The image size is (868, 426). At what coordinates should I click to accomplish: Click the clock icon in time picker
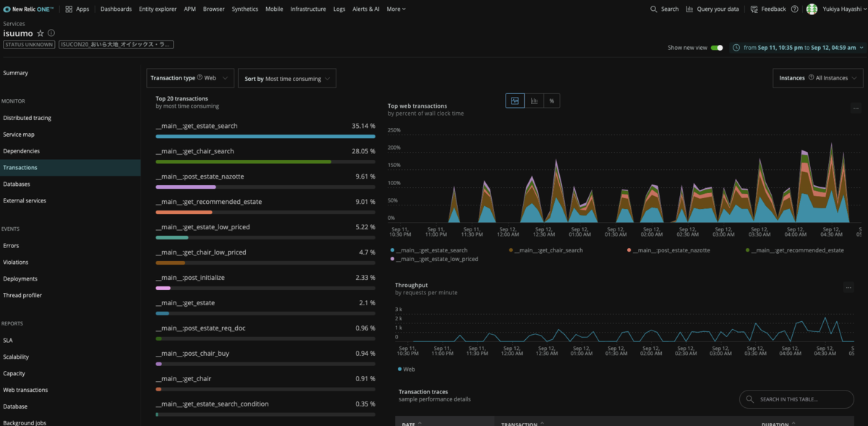[736, 47]
